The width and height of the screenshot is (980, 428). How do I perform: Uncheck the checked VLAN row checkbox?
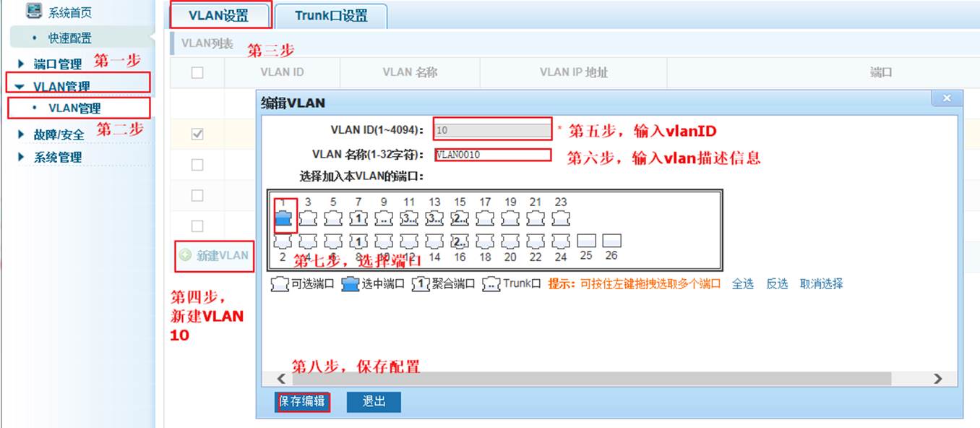click(x=197, y=134)
